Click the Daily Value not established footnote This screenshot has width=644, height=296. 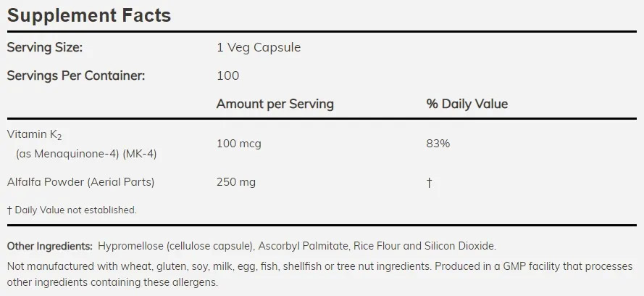tap(72, 210)
